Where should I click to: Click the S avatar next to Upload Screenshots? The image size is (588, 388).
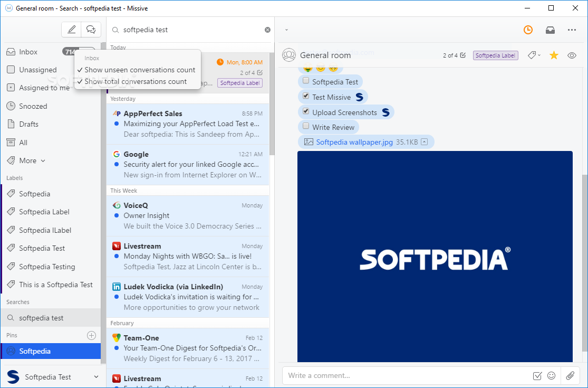click(x=385, y=112)
